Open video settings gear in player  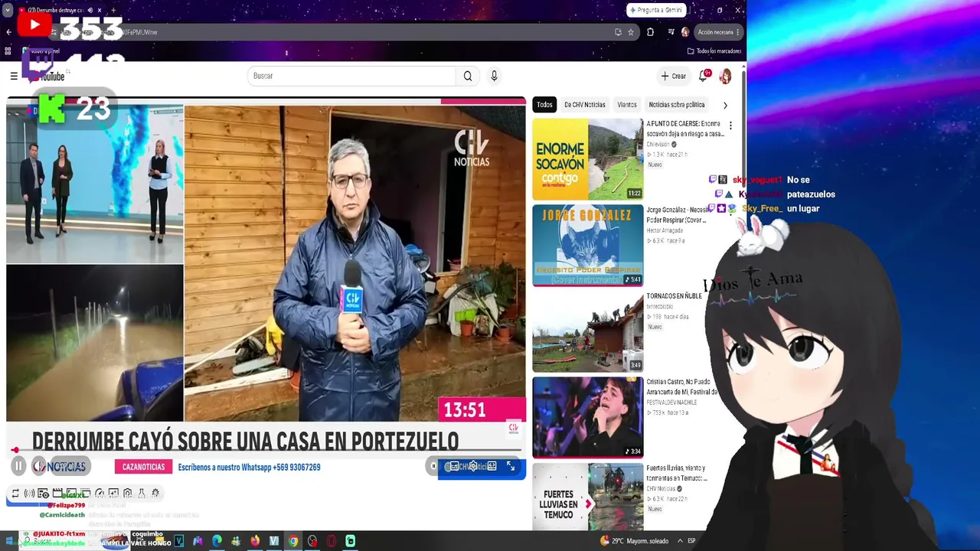tap(473, 466)
